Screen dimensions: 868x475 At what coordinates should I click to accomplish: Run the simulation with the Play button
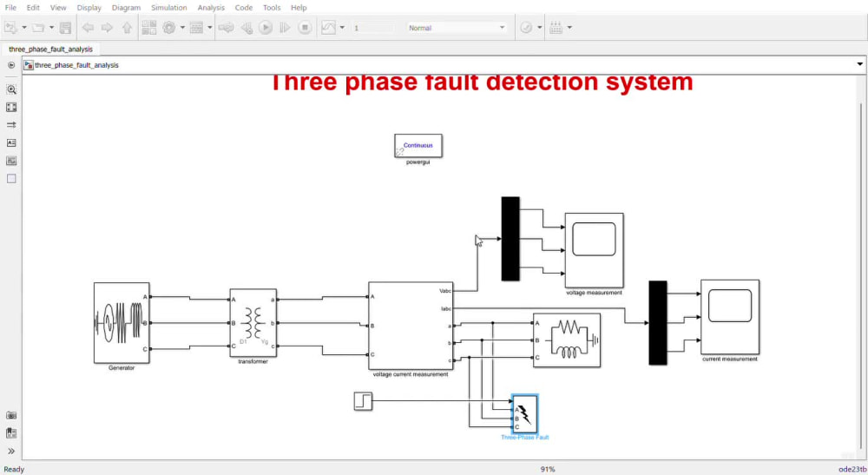coord(266,28)
